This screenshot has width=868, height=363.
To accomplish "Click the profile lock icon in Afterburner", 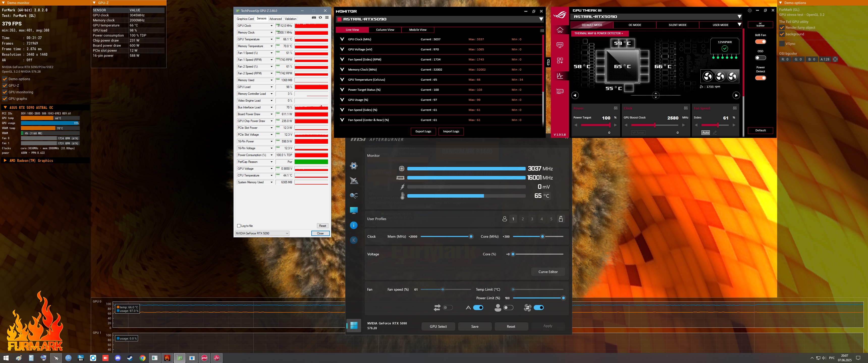I will (561, 219).
